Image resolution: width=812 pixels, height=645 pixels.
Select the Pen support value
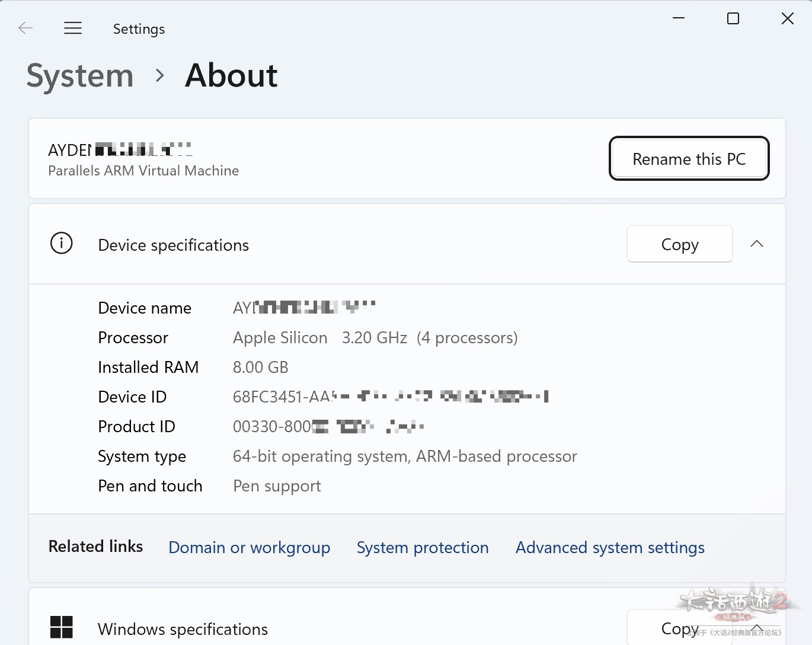pyautogui.click(x=277, y=486)
